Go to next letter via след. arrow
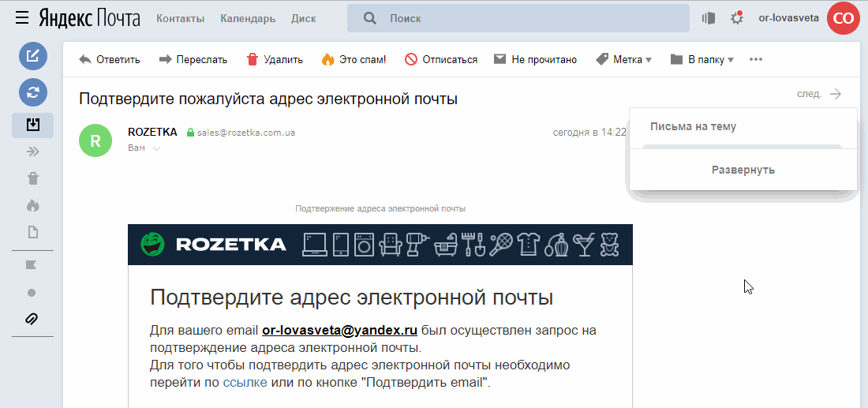 click(819, 94)
